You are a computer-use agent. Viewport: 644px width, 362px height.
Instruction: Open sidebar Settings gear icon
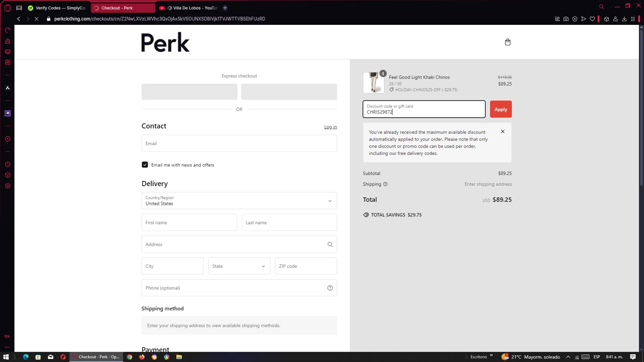(8, 186)
